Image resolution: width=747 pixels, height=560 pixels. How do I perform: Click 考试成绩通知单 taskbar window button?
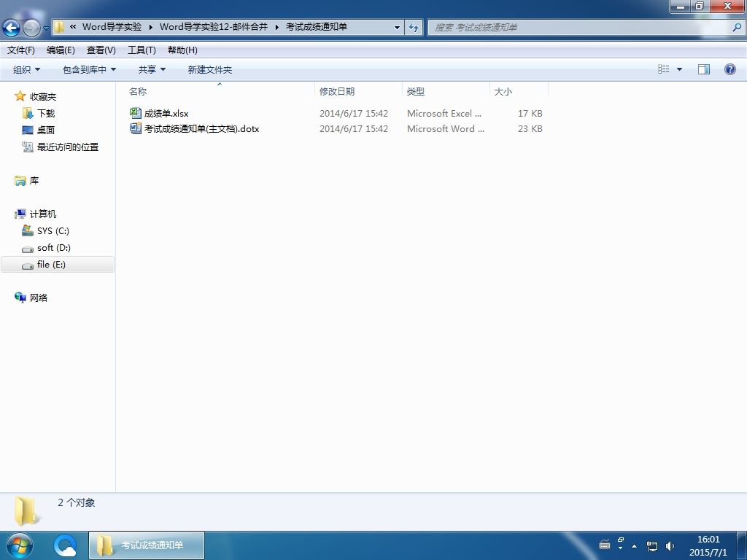pyautogui.click(x=147, y=545)
